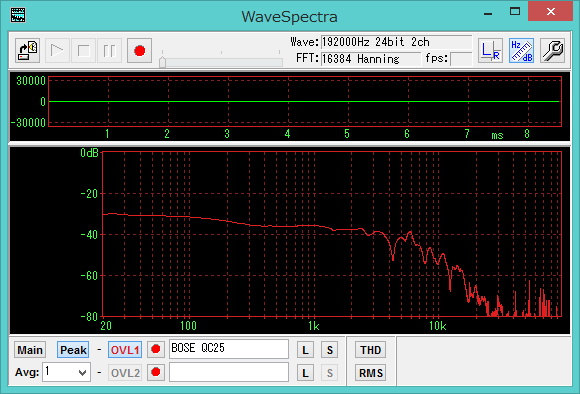Load overlay 1 with the L button
Screen dimensions: 580x394
click(305, 350)
